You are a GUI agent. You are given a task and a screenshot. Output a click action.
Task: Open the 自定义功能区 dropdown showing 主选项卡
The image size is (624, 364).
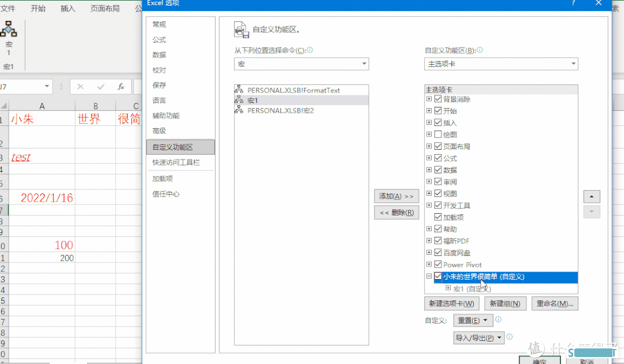[501, 64]
